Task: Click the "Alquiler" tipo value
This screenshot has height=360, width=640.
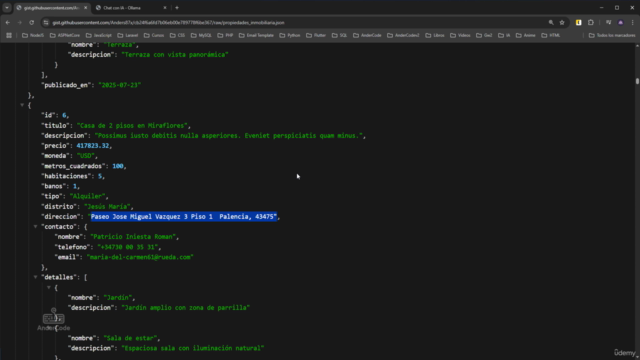Action: pos(87,196)
